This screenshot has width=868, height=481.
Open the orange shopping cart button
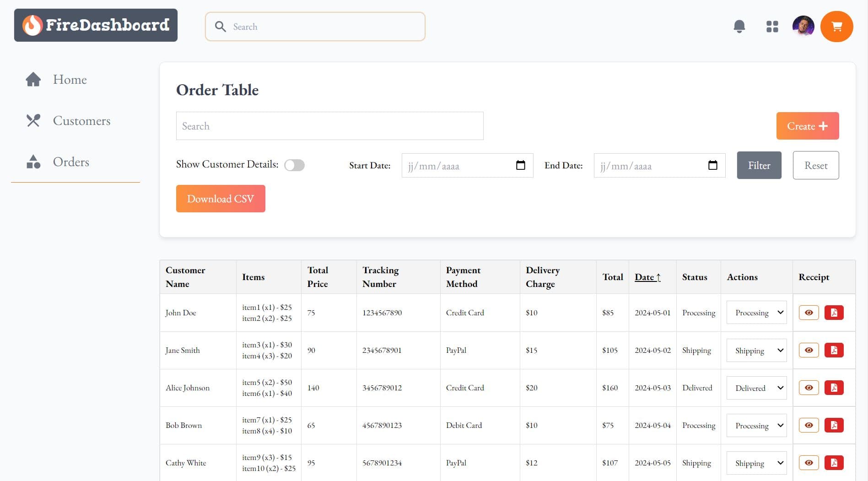(836, 27)
